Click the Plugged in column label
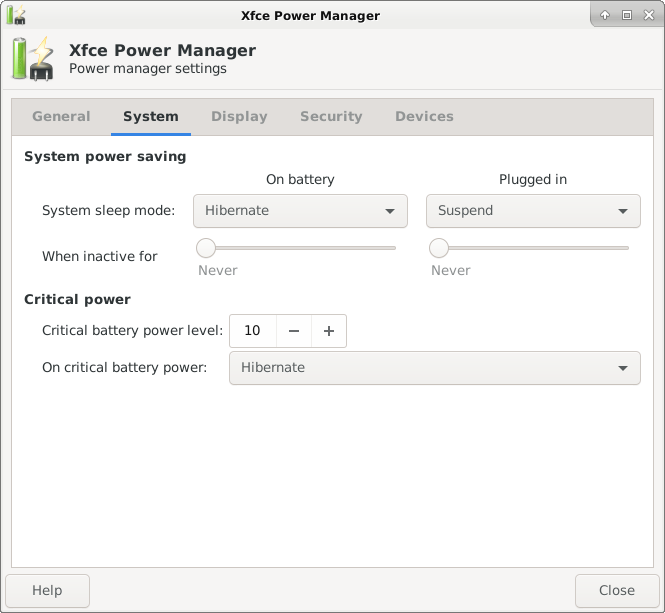The height and width of the screenshot is (613, 665). pos(533,179)
